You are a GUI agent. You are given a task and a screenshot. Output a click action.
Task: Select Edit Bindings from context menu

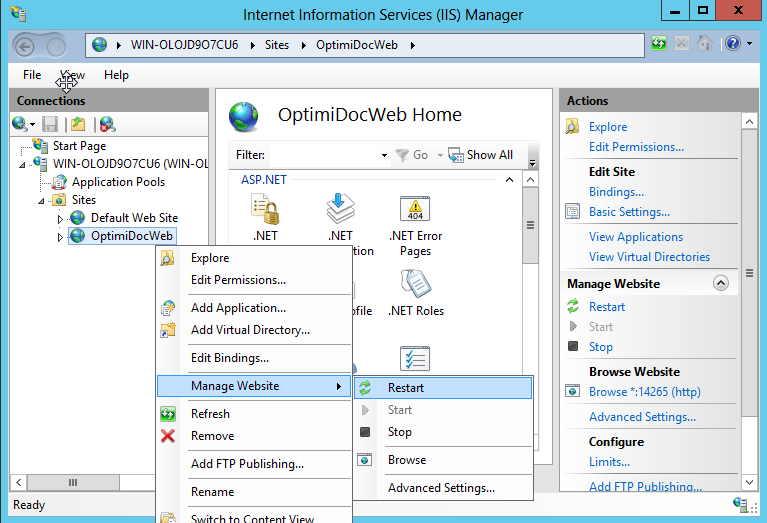[x=230, y=358]
